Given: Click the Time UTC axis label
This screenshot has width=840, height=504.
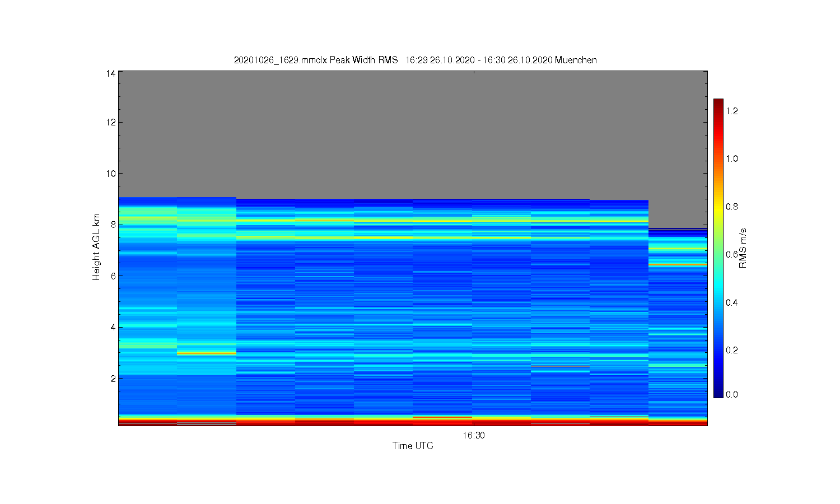Looking at the screenshot, I should [413, 446].
